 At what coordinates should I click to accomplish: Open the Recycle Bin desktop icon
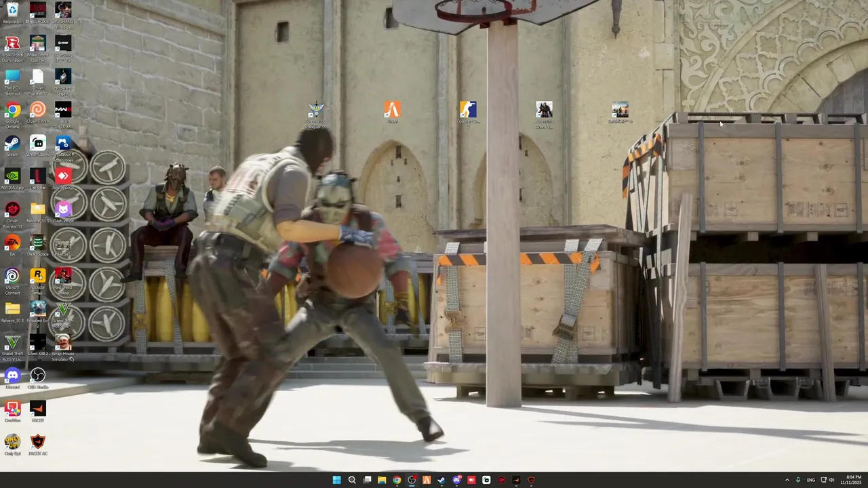pyautogui.click(x=12, y=13)
